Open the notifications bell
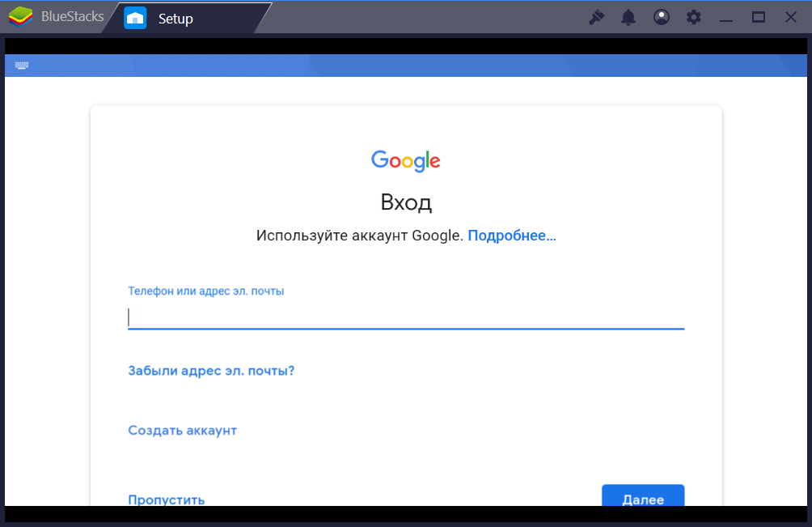The width and height of the screenshot is (812, 527). click(628, 17)
